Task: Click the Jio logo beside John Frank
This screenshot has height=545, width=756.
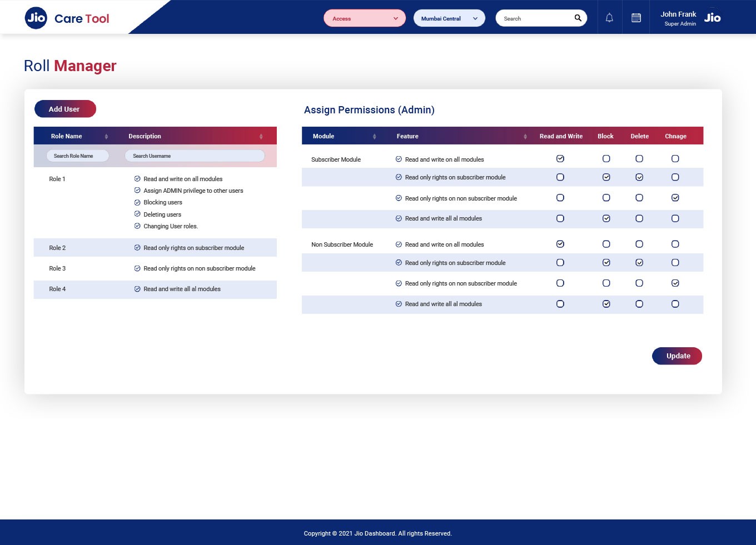Action: (712, 18)
